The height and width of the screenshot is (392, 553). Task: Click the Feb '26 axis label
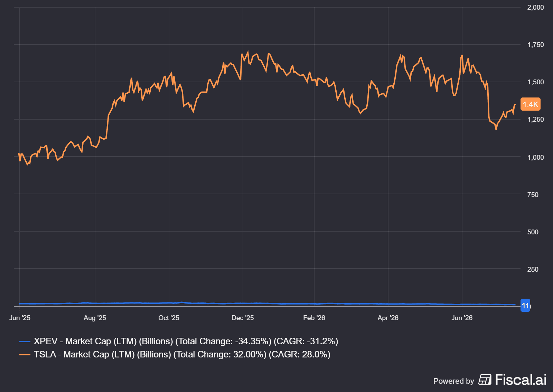coord(314,318)
